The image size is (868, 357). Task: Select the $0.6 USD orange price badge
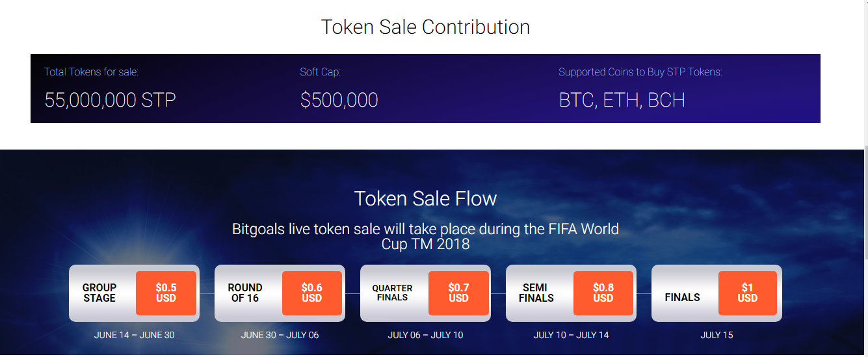[x=312, y=293]
